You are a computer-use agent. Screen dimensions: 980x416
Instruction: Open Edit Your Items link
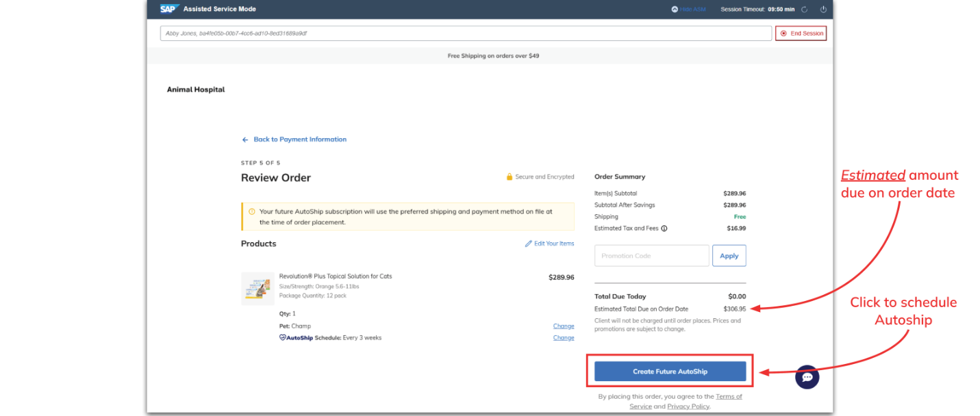click(549, 244)
